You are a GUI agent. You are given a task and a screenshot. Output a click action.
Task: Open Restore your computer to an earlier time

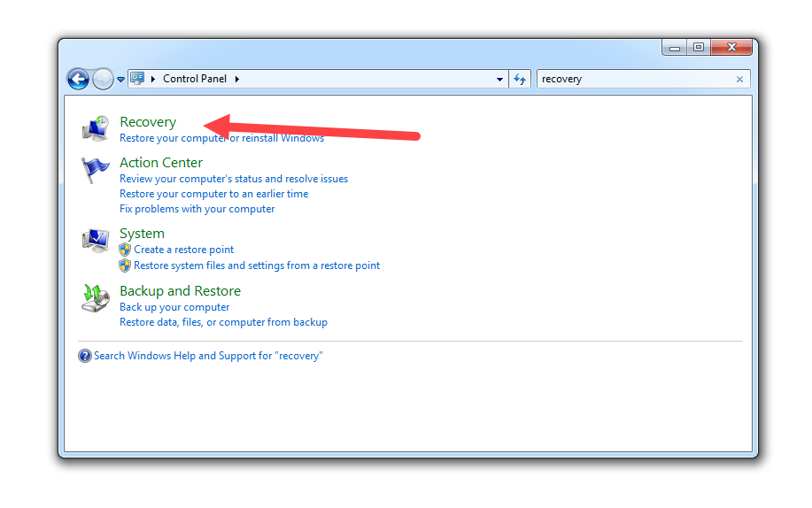point(214,194)
